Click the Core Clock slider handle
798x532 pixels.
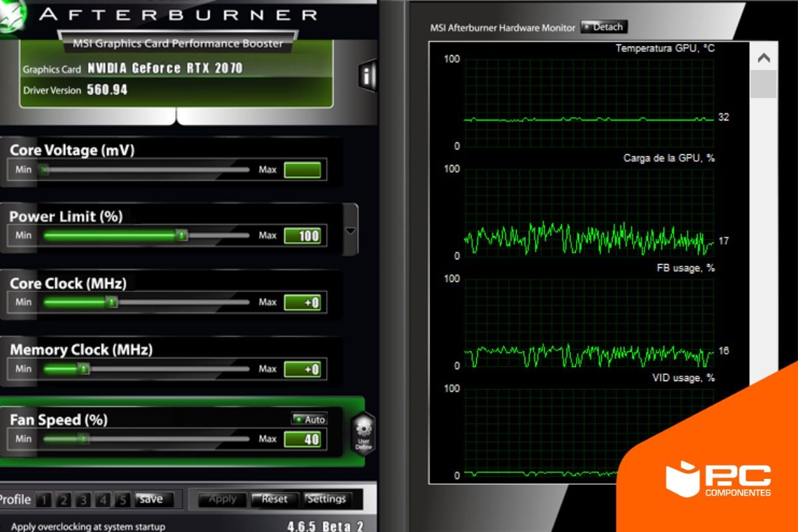click(112, 303)
